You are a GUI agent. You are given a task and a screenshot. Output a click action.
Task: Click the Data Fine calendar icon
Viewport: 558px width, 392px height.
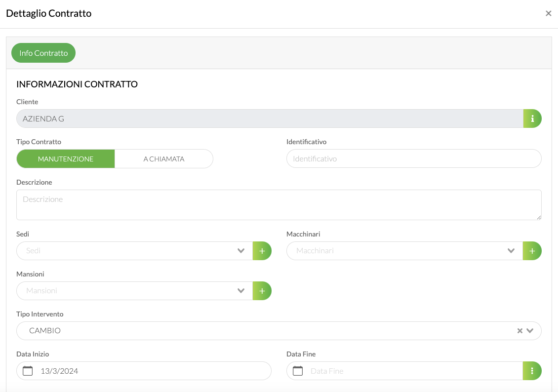(298, 371)
